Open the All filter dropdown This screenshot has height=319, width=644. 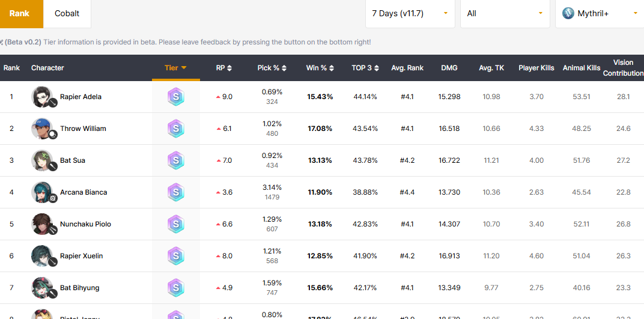click(x=505, y=14)
